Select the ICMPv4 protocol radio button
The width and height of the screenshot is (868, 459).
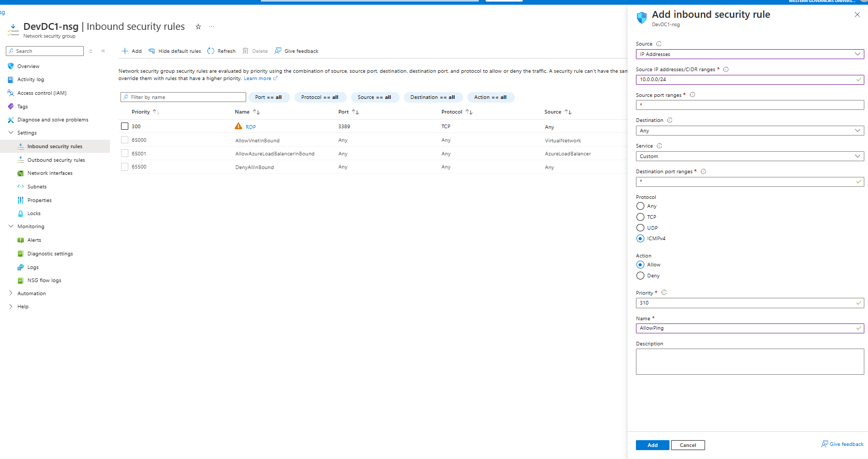[640, 239]
